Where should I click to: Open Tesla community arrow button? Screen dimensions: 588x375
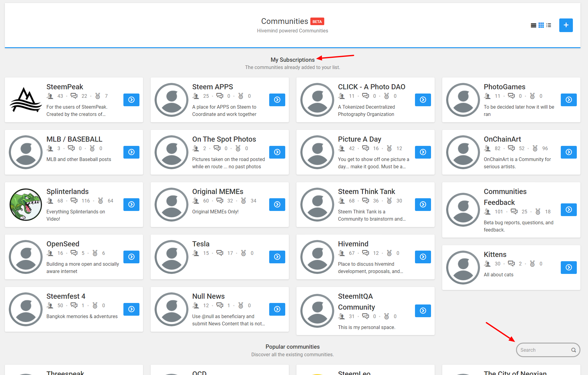point(277,257)
